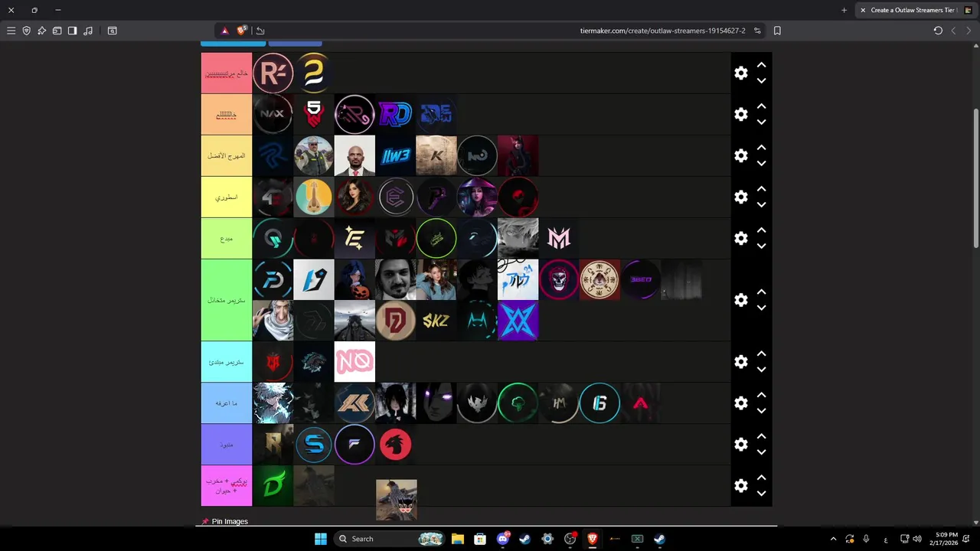
Task: Go back using the toolbar undo arrow
Action: [x=260, y=31]
